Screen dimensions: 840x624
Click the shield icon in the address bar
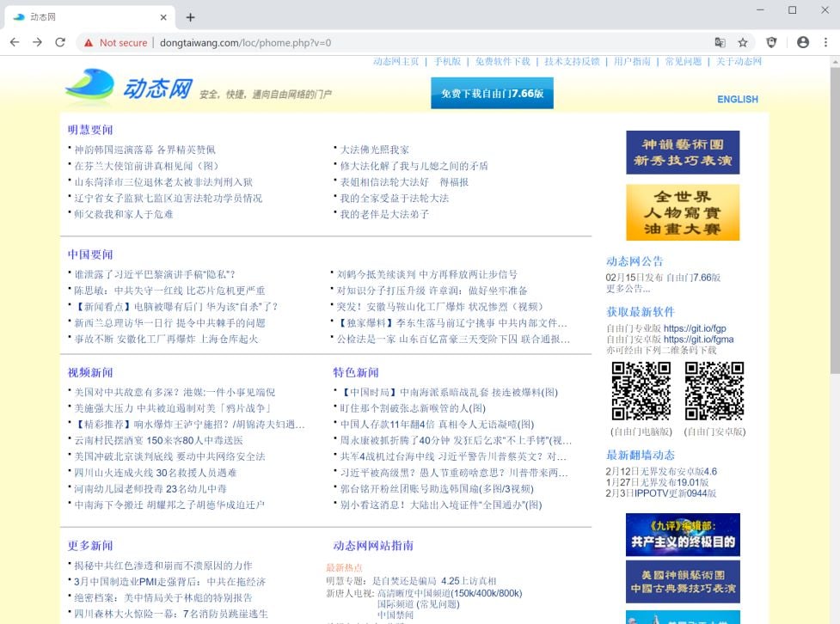772,41
